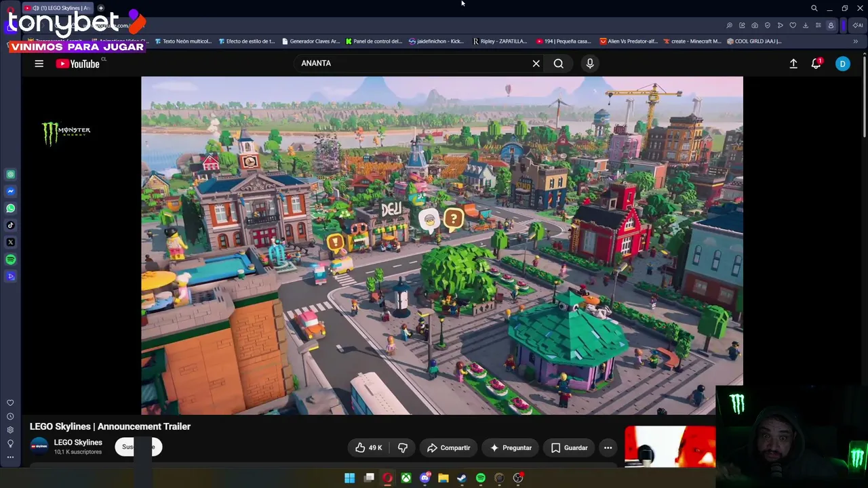
Task: Open YouTube notifications bell
Action: tap(816, 64)
